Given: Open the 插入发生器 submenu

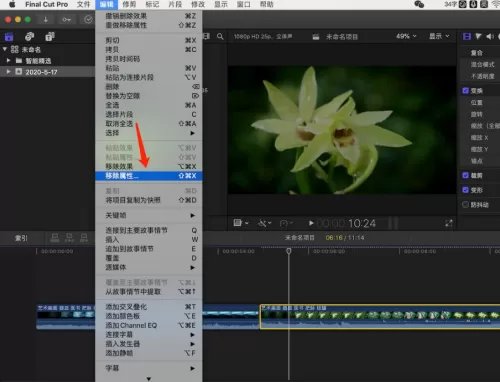Looking at the screenshot, I should tap(149, 344).
